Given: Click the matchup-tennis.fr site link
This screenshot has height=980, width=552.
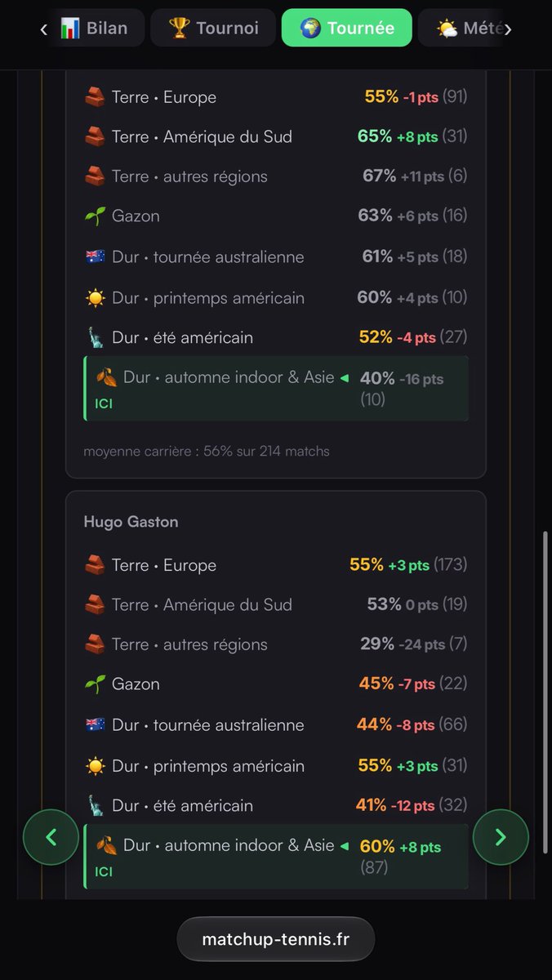Looking at the screenshot, I should click(276, 939).
